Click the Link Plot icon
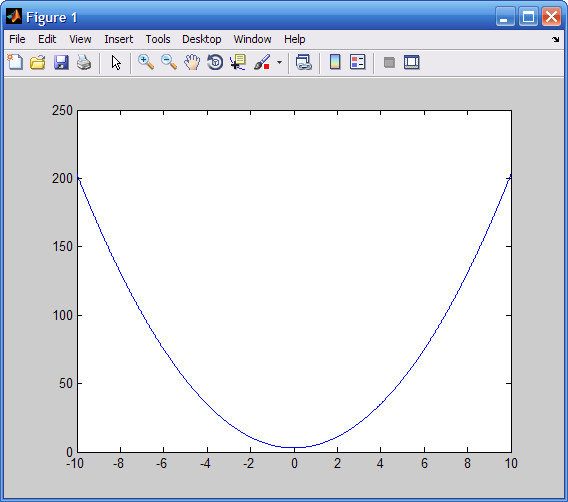The height and width of the screenshot is (502, 568). click(x=304, y=62)
